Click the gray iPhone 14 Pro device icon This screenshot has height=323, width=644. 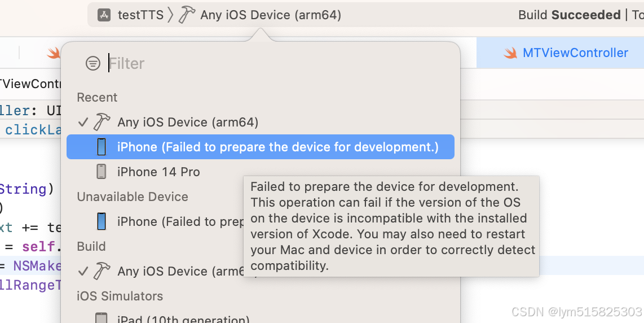tap(101, 172)
